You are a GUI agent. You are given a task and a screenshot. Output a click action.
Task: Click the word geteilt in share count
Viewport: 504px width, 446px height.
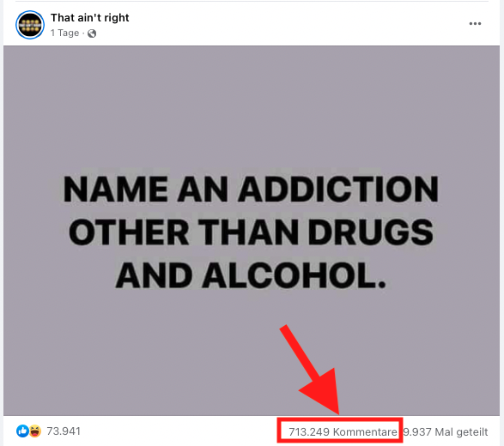pos(472,432)
